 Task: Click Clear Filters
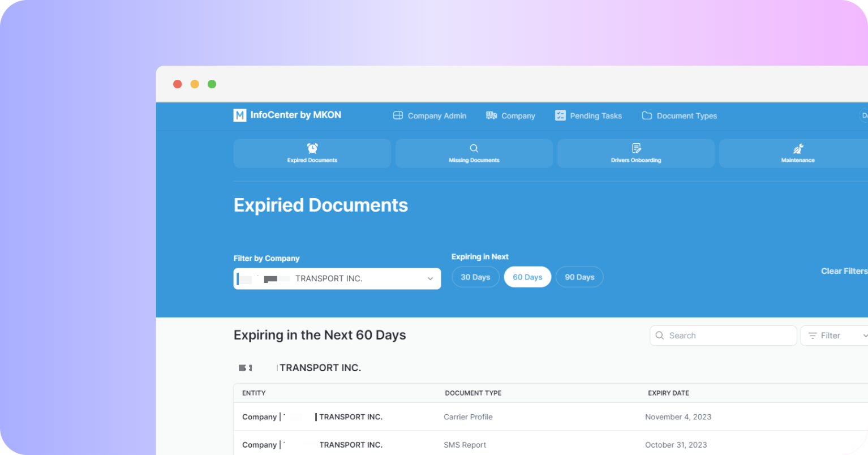pos(844,271)
